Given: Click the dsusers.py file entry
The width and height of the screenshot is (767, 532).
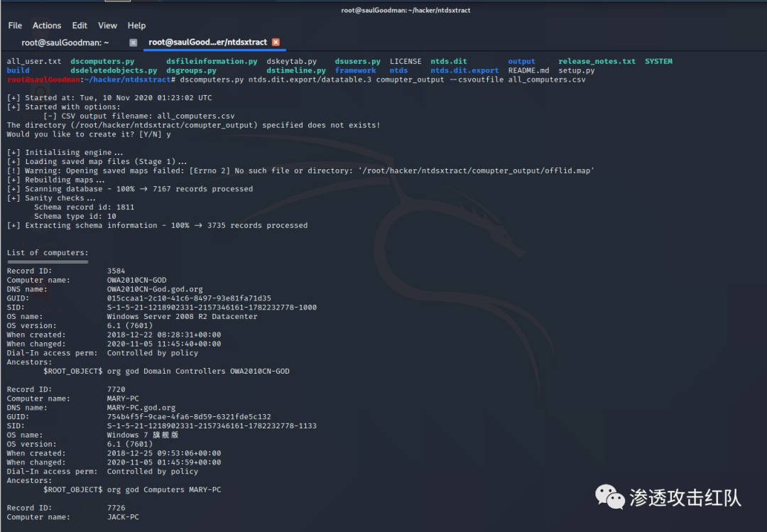Looking at the screenshot, I should click(357, 61).
